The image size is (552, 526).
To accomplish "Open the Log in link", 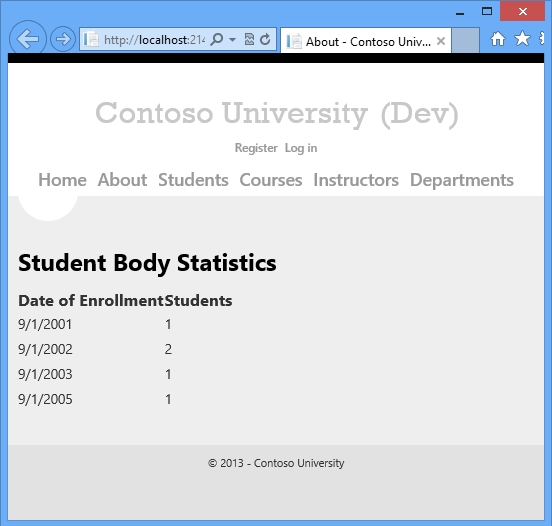I will click(x=301, y=148).
